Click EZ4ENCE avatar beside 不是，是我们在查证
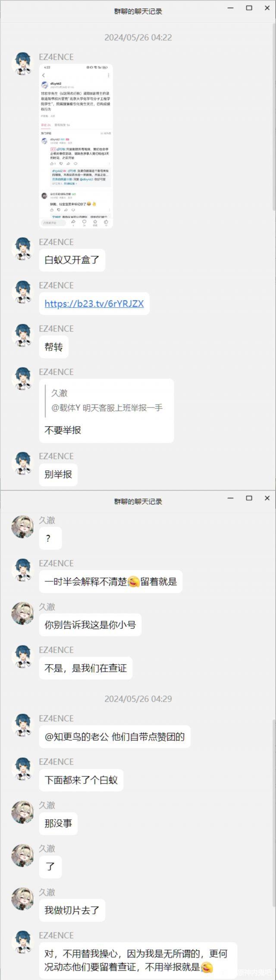The width and height of the screenshot is (276, 980). pyautogui.click(x=22, y=657)
